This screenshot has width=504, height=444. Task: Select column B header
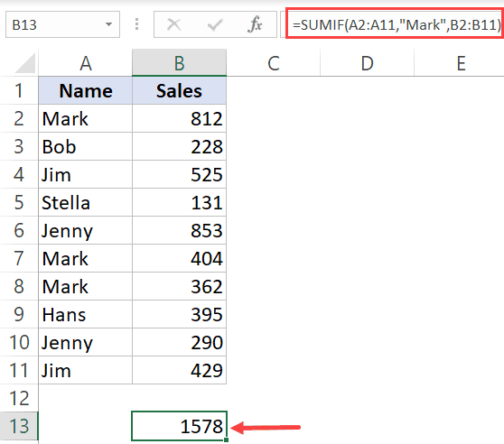coord(179,63)
